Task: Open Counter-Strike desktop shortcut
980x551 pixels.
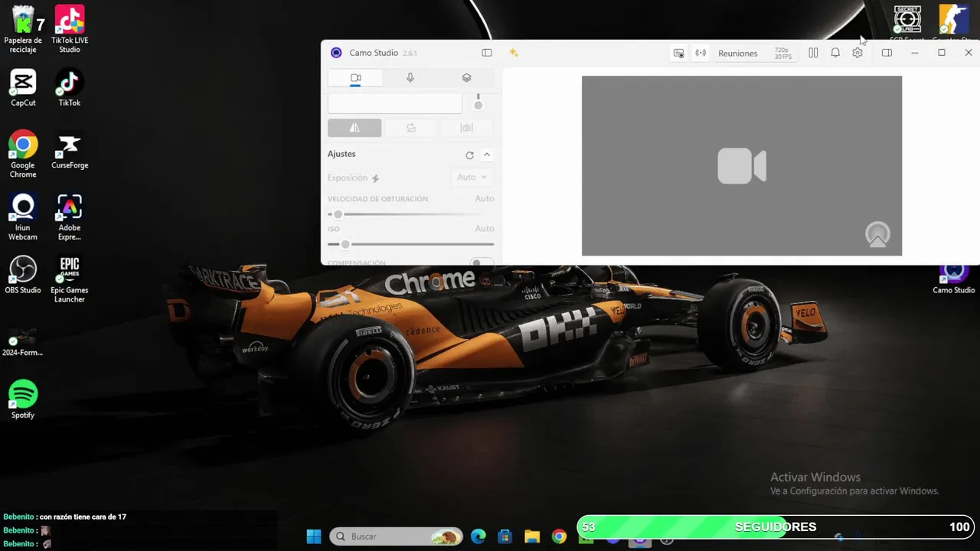Action: (954, 24)
